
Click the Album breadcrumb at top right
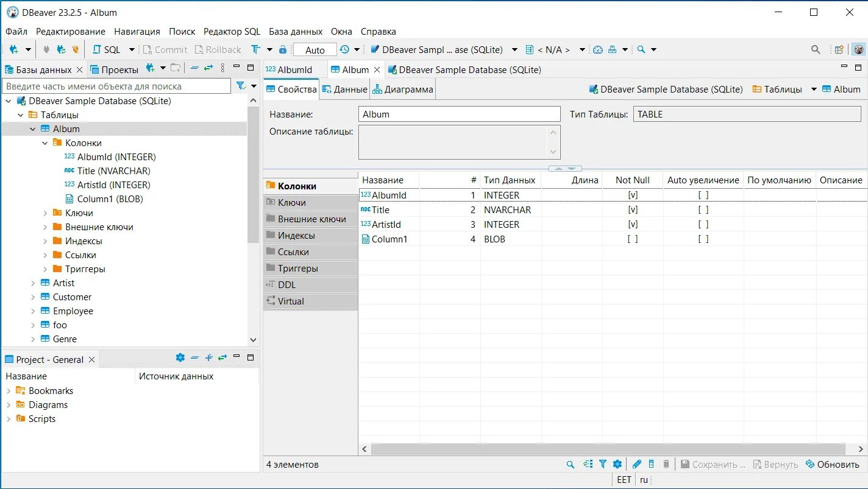pyautogui.click(x=841, y=90)
